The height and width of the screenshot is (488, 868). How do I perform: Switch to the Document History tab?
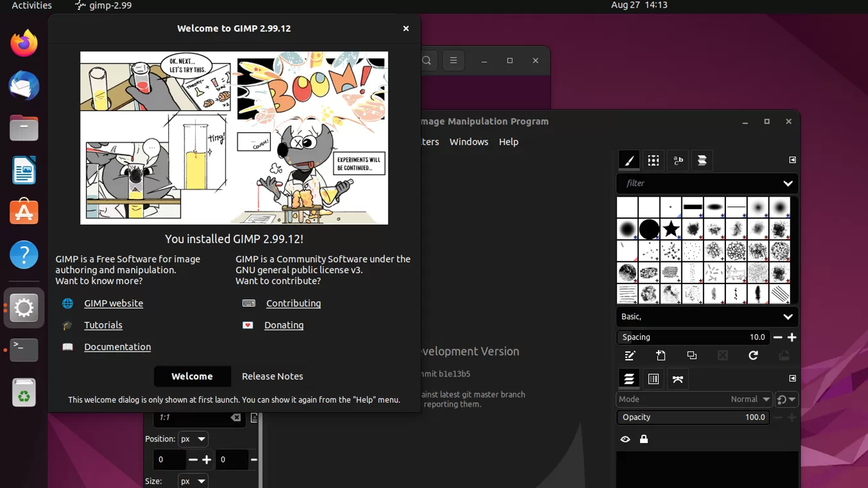(702, 160)
